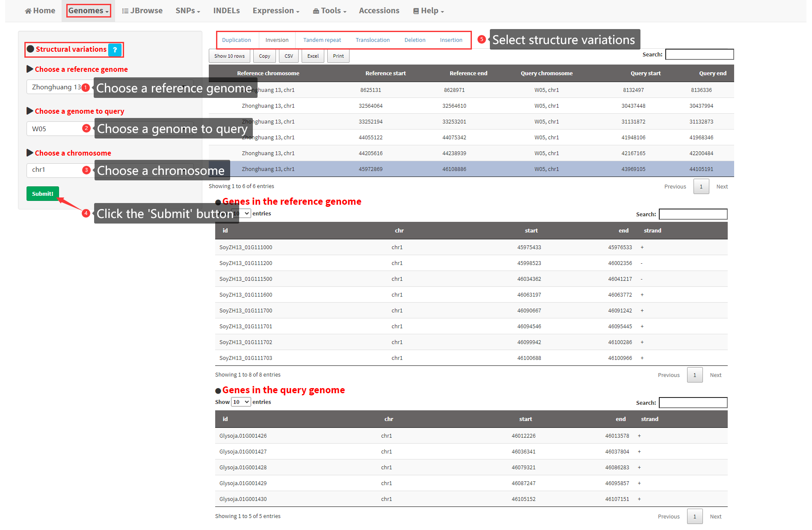Click the Show 10 rows button
The image size is (812, 530).
tap(229, 56)
